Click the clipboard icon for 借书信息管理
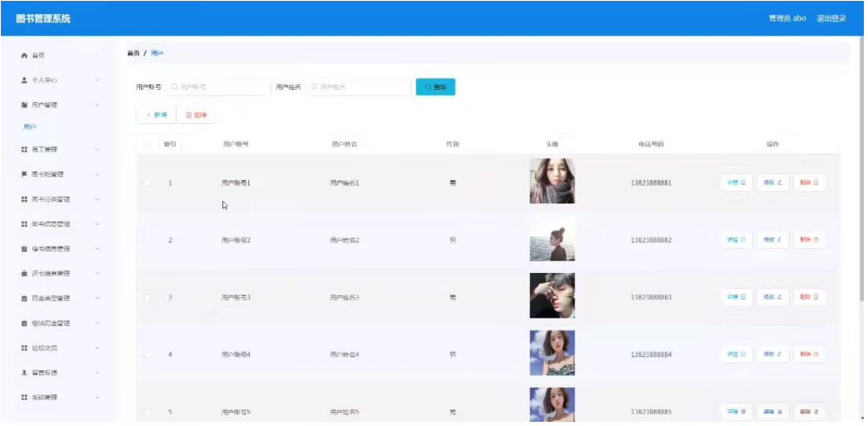This screenshot has width=868, height=426. click(x=24, y=249)
